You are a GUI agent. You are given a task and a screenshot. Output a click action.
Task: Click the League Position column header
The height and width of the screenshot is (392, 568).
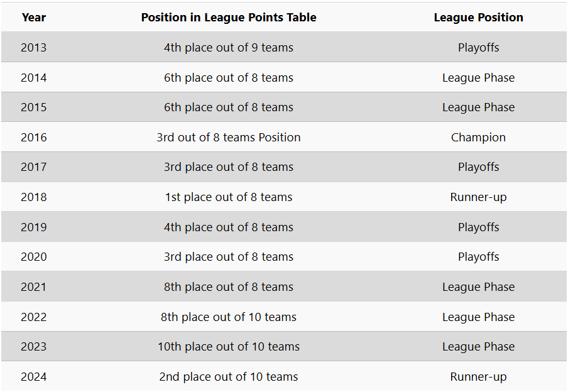pyautogui.click(x=478, y=18)
